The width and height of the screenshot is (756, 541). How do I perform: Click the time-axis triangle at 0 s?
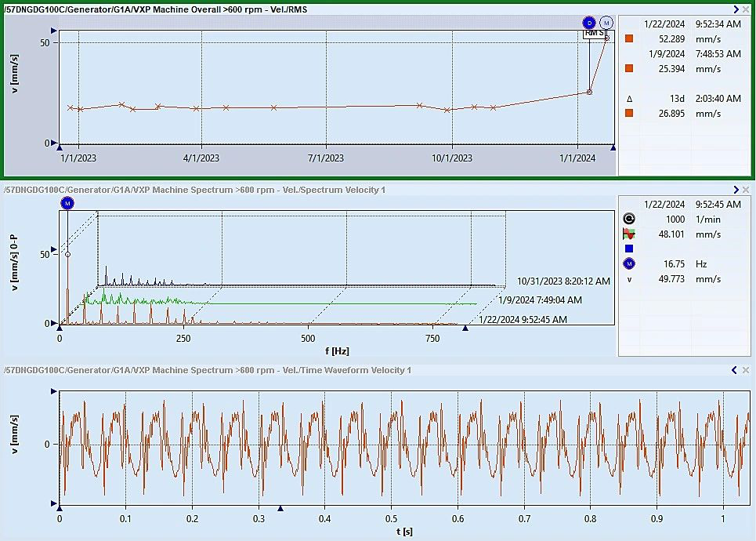[60, 508]
